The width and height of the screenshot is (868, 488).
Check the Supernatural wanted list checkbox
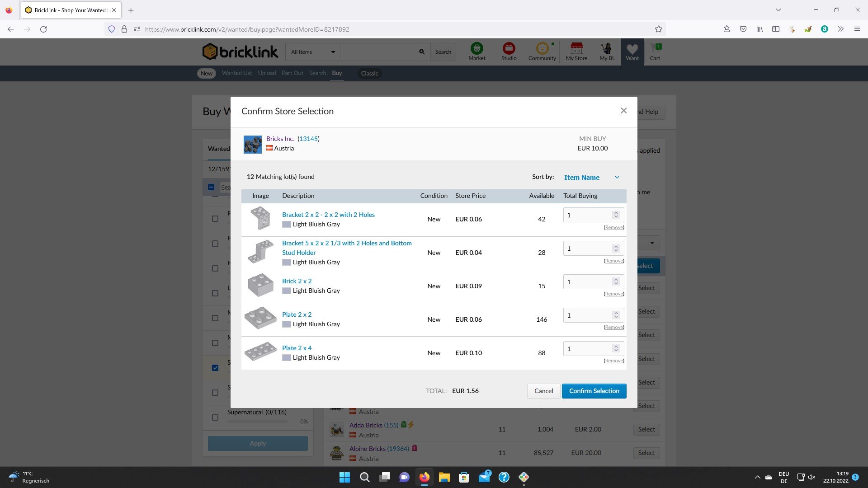[x=215, y=418]
